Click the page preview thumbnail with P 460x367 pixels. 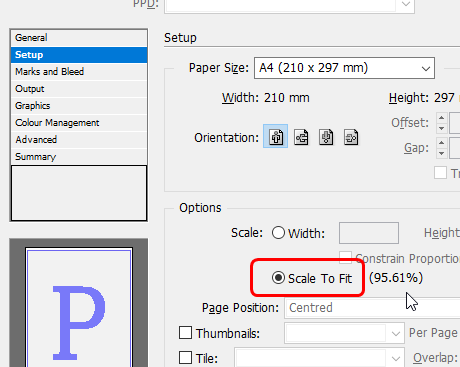pyautogui.click(x=79, y=307)
